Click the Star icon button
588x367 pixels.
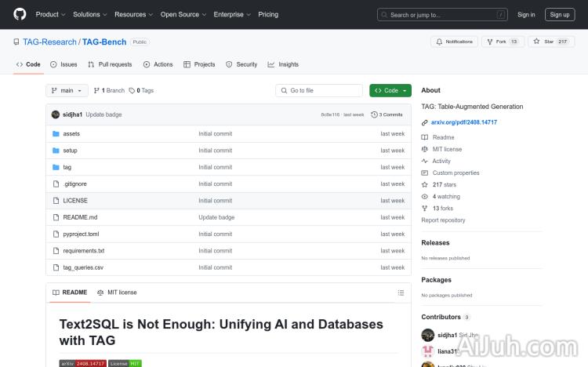click(537, 42)
